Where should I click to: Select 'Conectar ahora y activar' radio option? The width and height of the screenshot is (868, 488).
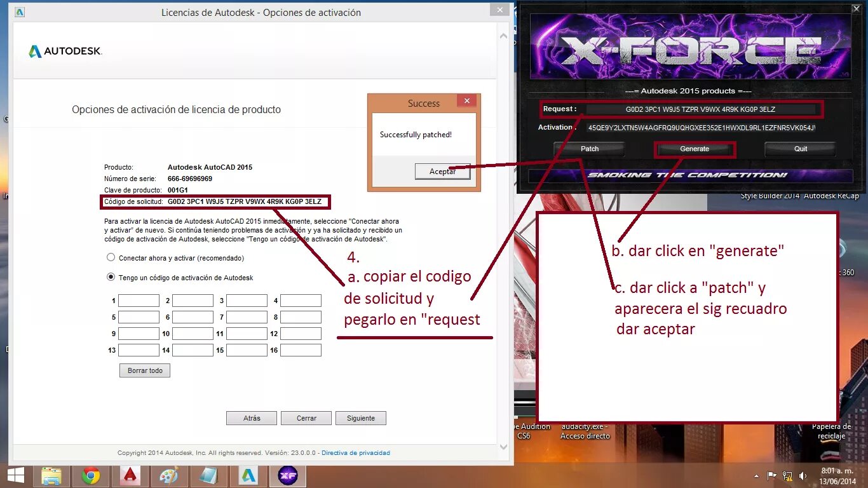[x=111, y=258]
